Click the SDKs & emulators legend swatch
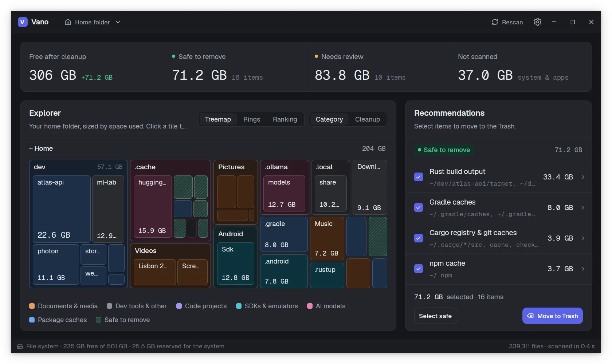 [239, 306]
